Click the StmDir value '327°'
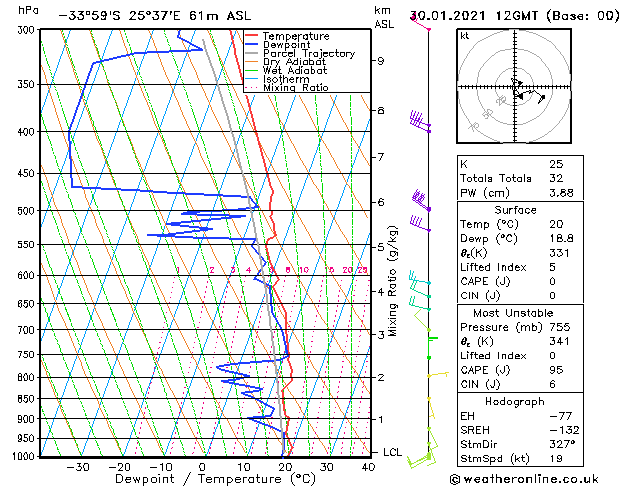629x486 pixels. coord(562,444)
